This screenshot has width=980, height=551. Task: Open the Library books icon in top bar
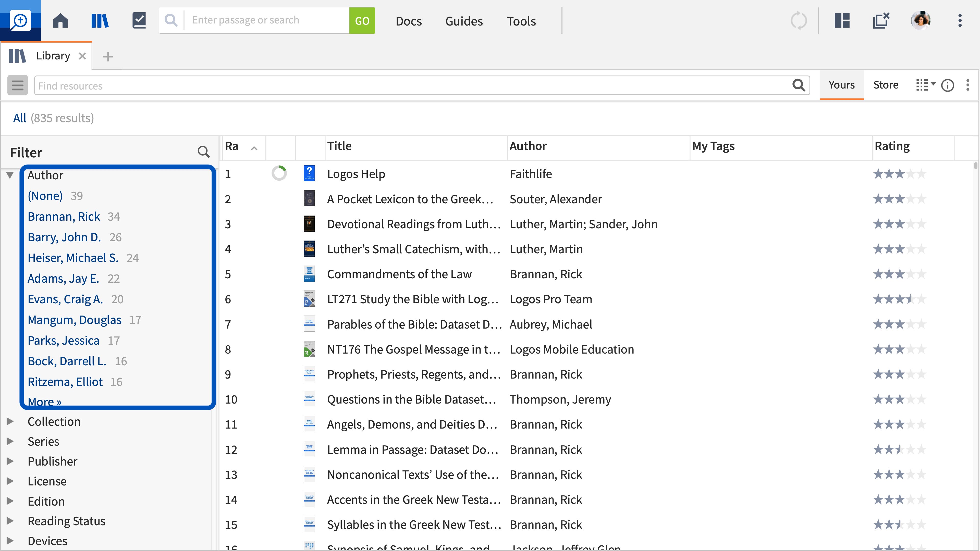[100, 20]
